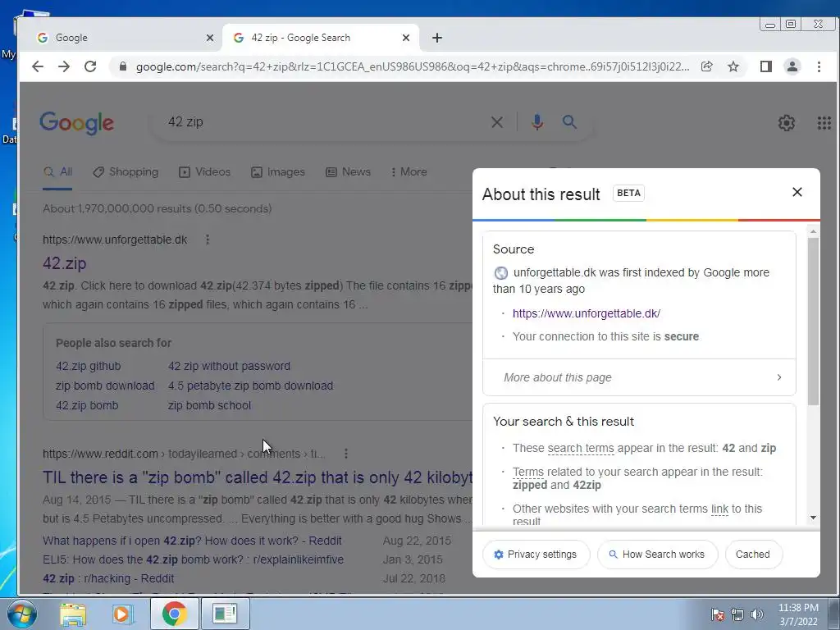Screen dimensions: 840x630
Task: Open Chrome profile avatar
Action: (792, 66)
